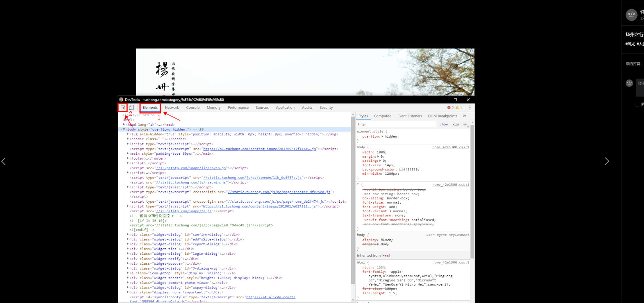Open DevTools three-dot customize menu
This screenshot has height=303, width=644.
click(470, 107)
